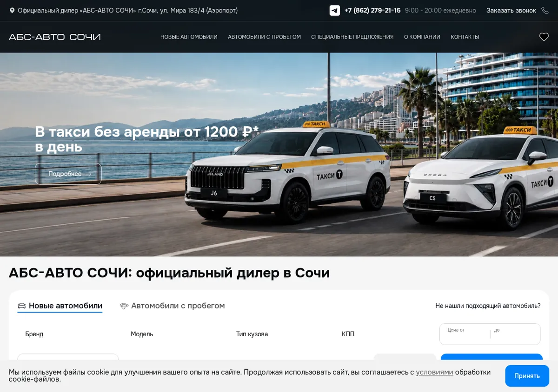The height and width of the screenshot is (392, 558).
Task: Open the Тип кузова dropdown
Action: pyautogui.click(x=279, y=334)
